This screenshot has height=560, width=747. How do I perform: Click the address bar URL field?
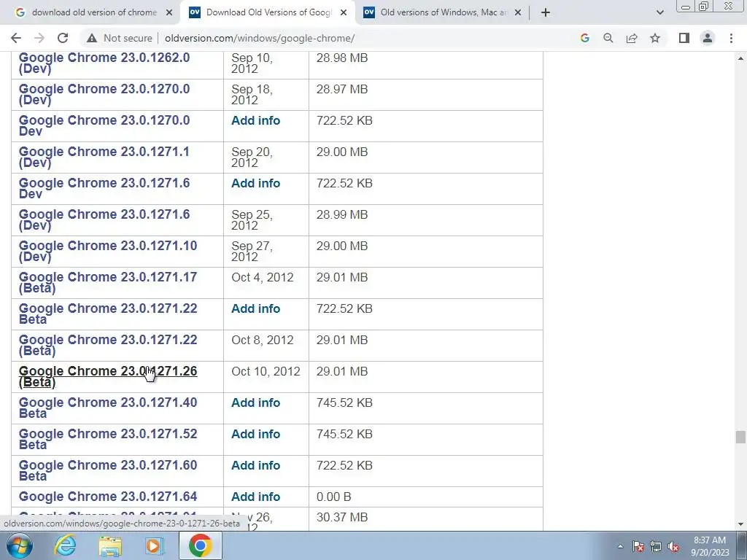[362, 38]
